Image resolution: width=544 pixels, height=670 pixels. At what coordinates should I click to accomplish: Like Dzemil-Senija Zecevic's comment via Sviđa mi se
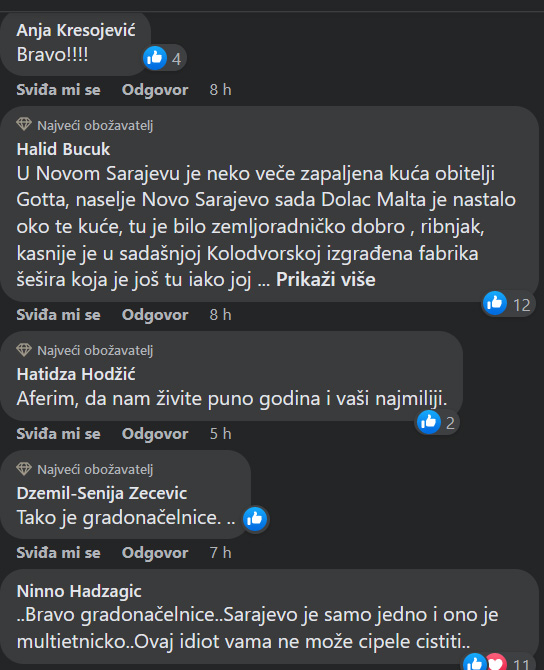pyautogui.click(x=59, y=553)
